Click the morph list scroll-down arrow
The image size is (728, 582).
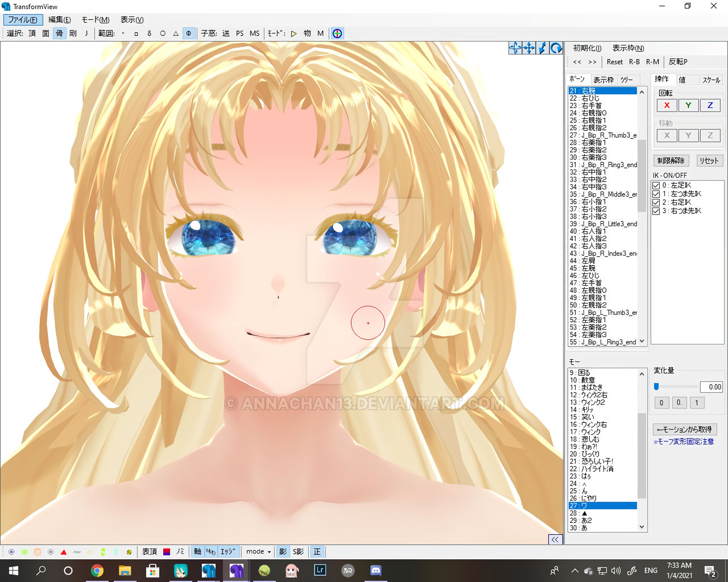click(x=642, y=527)
